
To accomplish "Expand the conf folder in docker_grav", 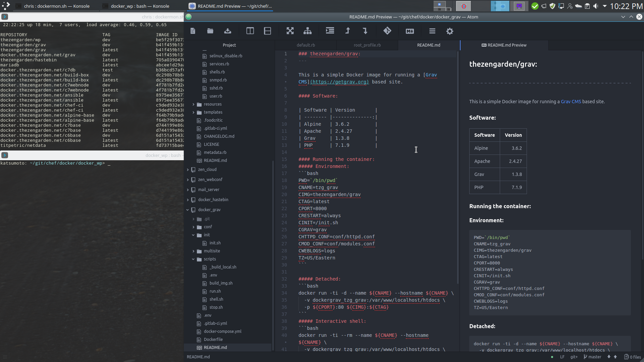I will (208, 227).
